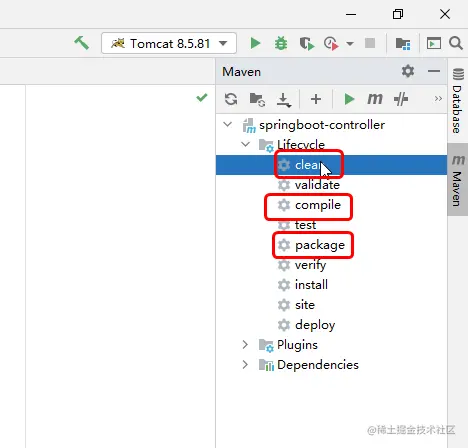
Task: Expand the Dependencies tree node
Action: click(245, 365)
